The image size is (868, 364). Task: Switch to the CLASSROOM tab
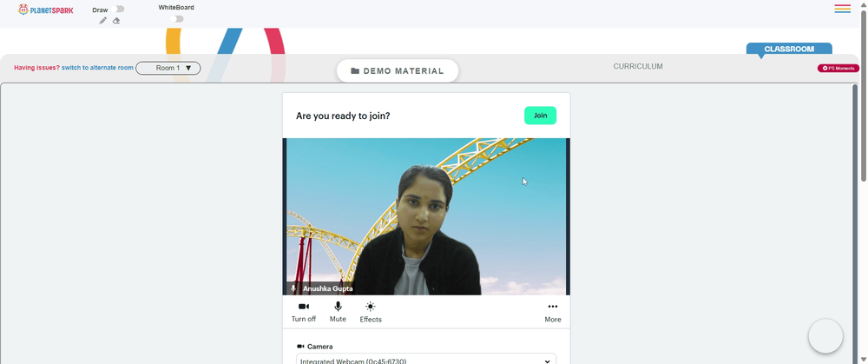[x=789, y=49]
